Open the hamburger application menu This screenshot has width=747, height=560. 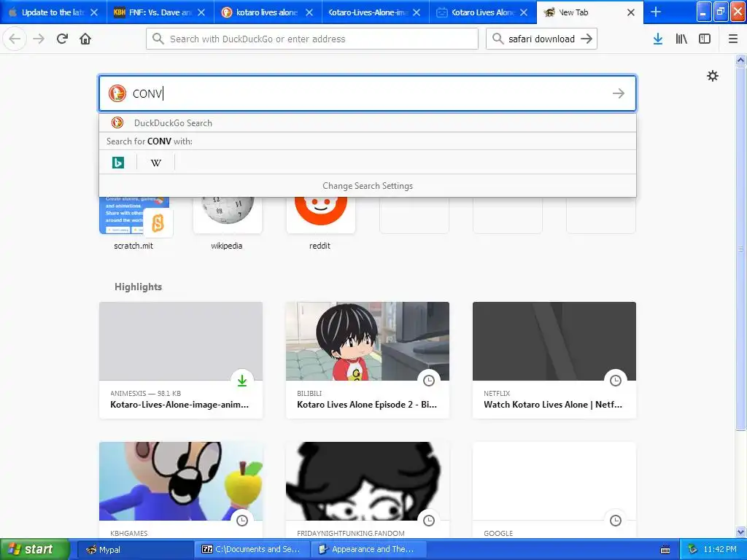(x=733, y=39)
